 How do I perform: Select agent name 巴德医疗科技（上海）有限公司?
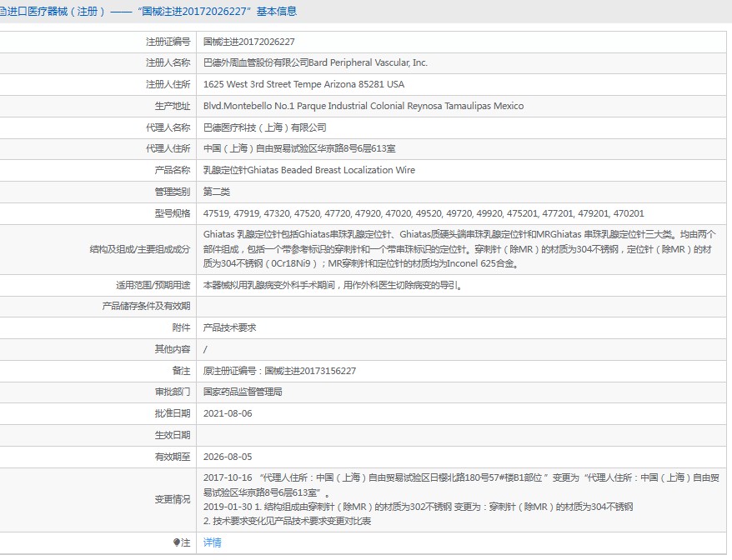point(265,127)
